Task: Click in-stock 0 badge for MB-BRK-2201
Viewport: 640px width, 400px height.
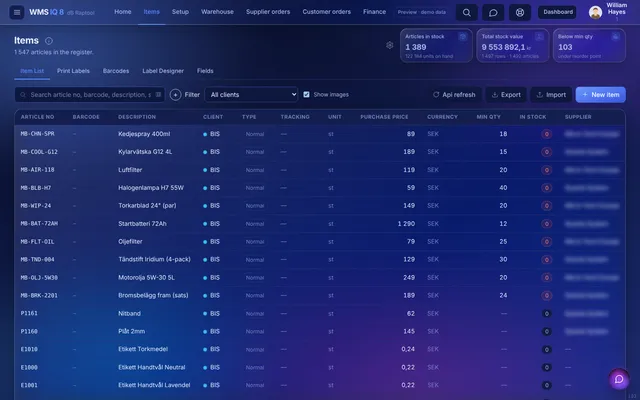Action: [x=547, y=296]
